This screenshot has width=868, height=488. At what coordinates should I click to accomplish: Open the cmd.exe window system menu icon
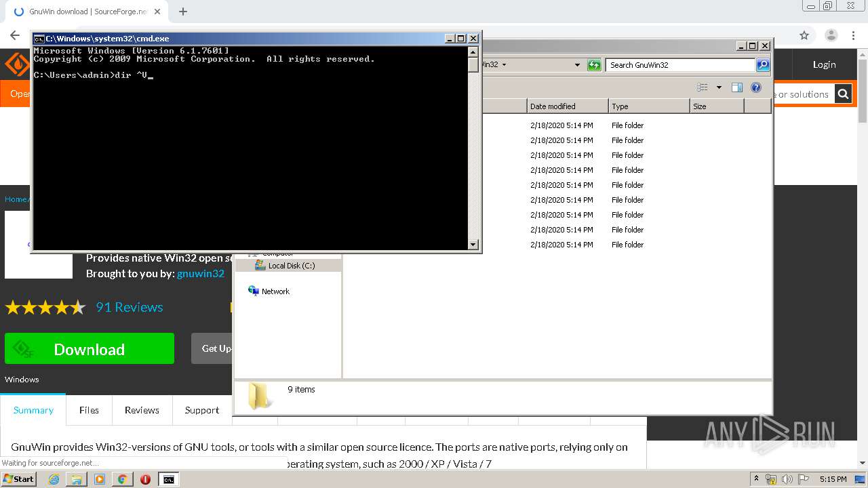click(x=39, y=39)
